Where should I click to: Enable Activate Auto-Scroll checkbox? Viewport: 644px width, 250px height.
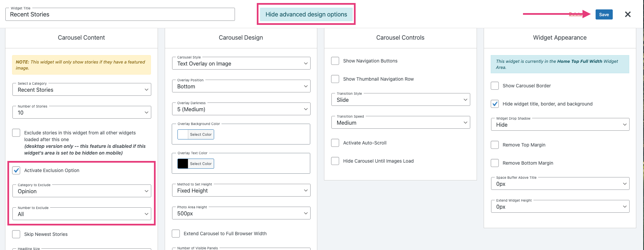point(335,143)
